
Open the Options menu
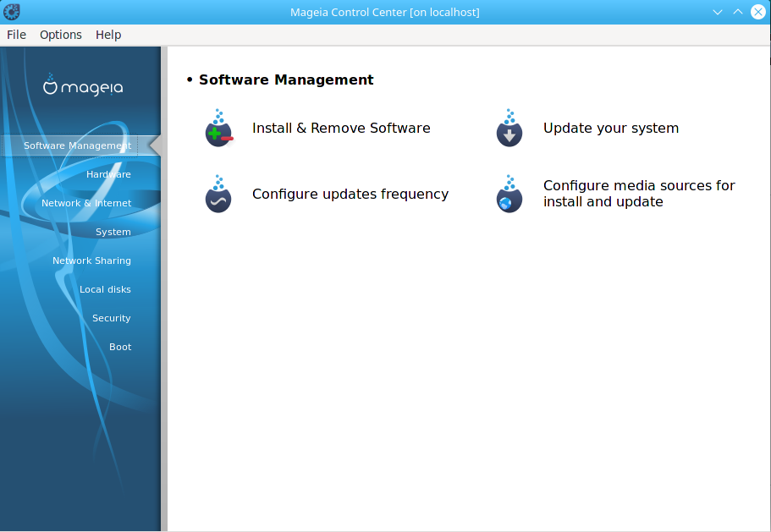pyautogui.click(x=60, y=35)
